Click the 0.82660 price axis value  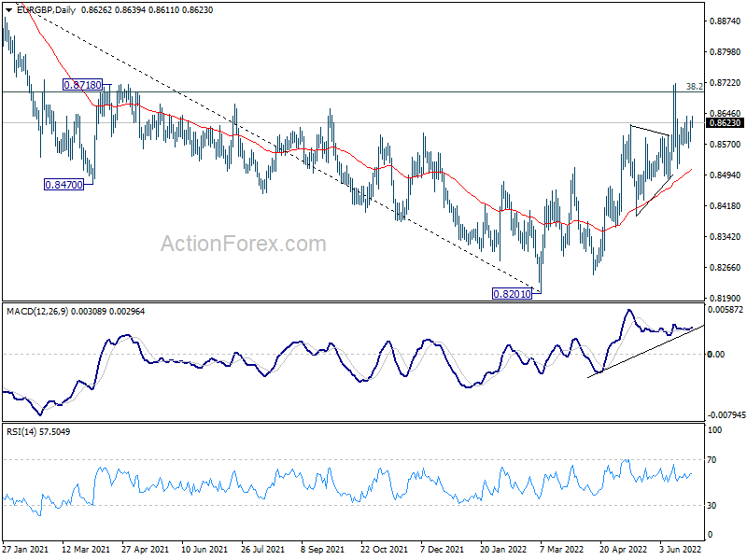coord(726,268)
